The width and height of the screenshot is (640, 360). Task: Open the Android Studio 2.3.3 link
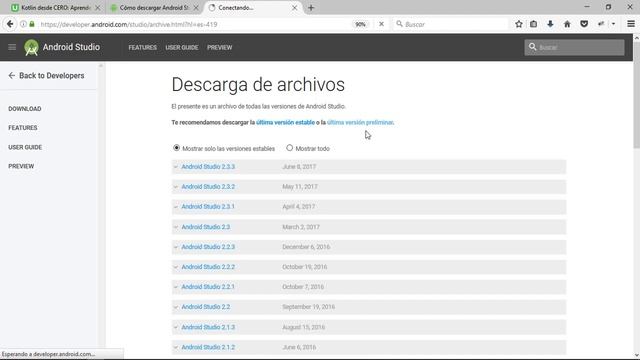tap(208, 167)
